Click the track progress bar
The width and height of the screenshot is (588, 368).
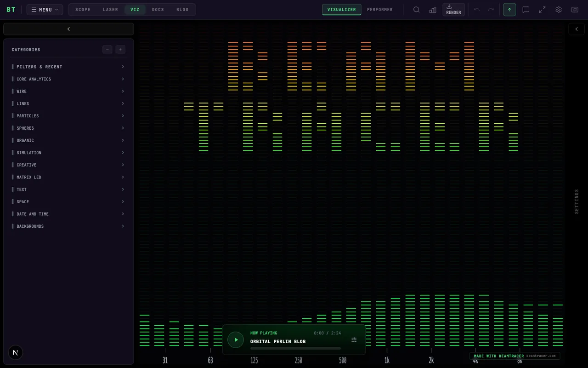[x=295, y=349]
